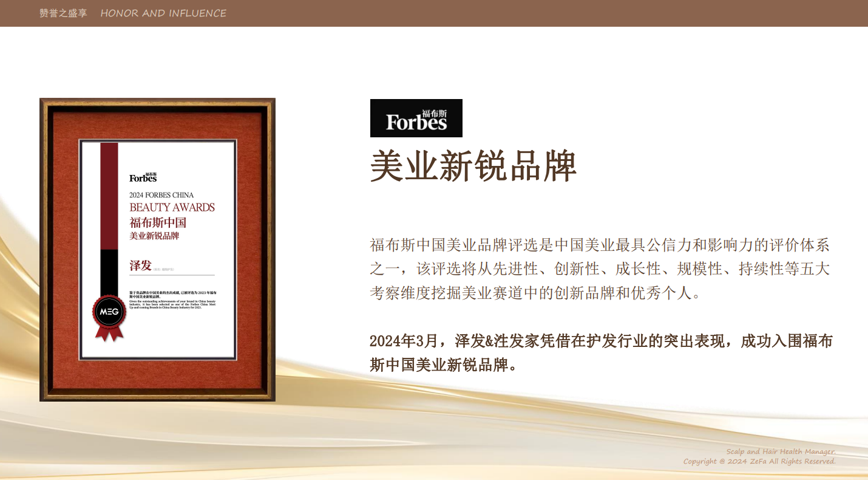Image resolution: width=868 pixels, height=480 pixels.
Task: Click the brand name 泽发 on certificate
Action: [140, 266]
